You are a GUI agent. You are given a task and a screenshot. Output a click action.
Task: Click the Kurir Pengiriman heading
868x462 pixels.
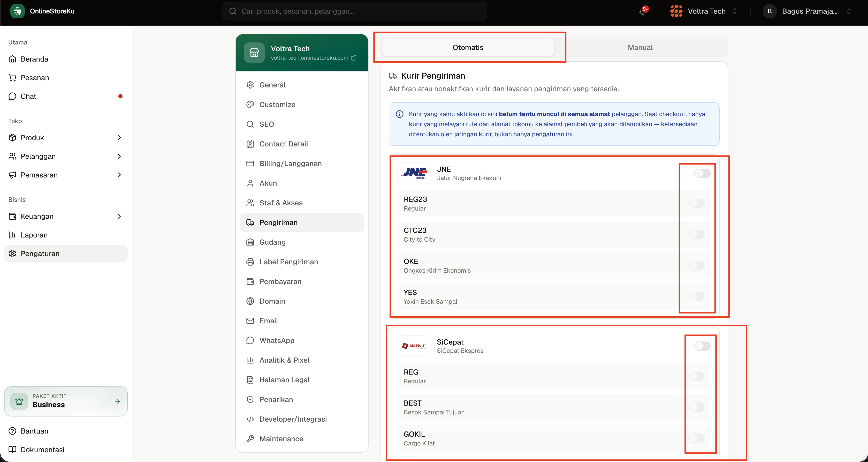tap(433, 76)
